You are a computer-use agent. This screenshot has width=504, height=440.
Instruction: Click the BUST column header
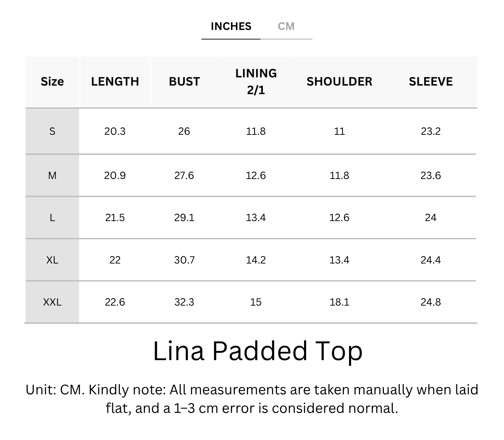[184, 82]
